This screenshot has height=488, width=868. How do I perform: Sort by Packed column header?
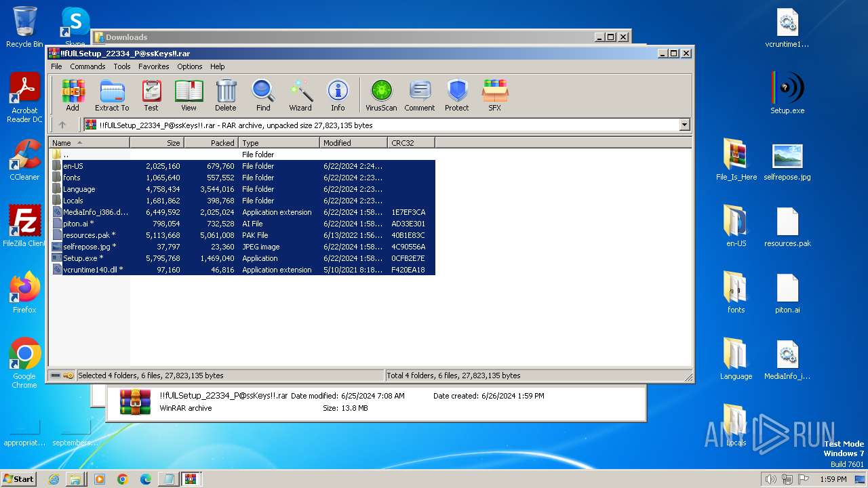click(x=212, y=143)
